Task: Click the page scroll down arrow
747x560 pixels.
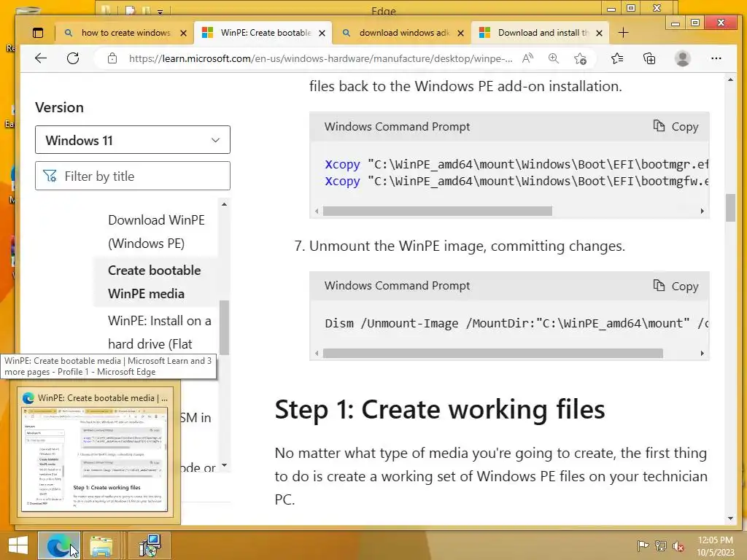Action: (x=730, y=518)
